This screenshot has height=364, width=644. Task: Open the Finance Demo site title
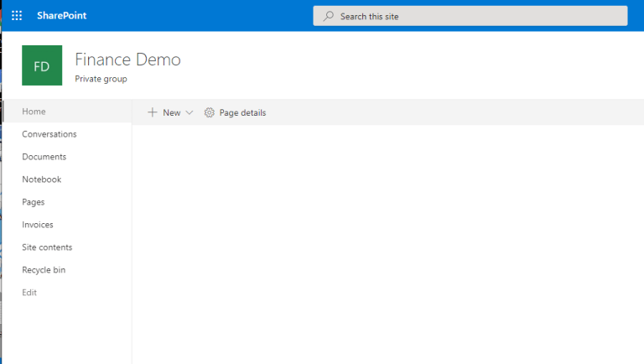[127, 60]
